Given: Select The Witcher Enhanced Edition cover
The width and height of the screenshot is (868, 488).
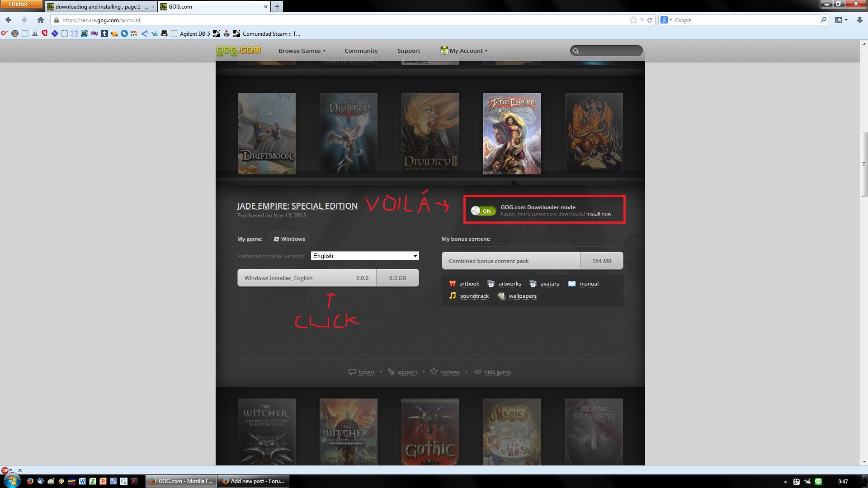Looking at the screenshot, I should [x=267, y=432].
